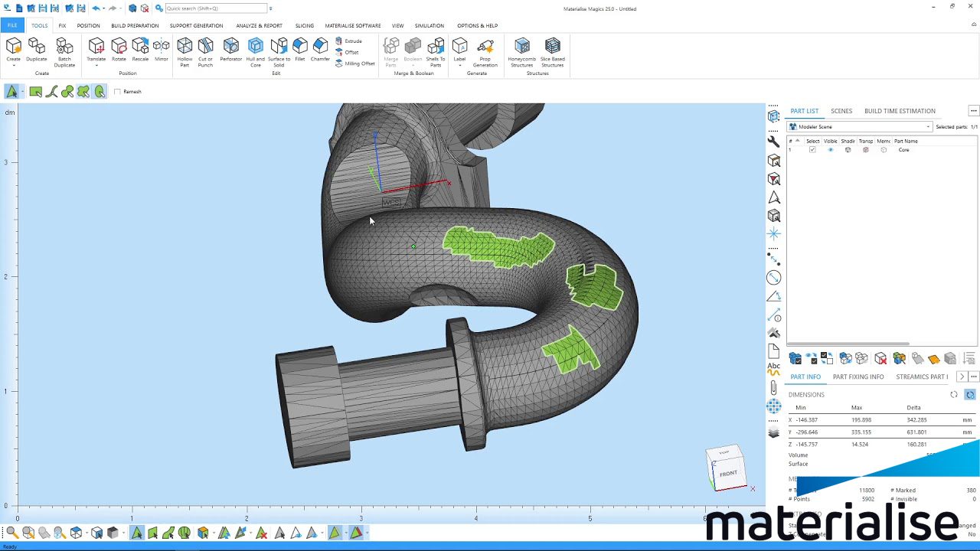The image size is (980, 551).
Task: Click the orientation cube's FRONT face
Action: tap(728, 474)
